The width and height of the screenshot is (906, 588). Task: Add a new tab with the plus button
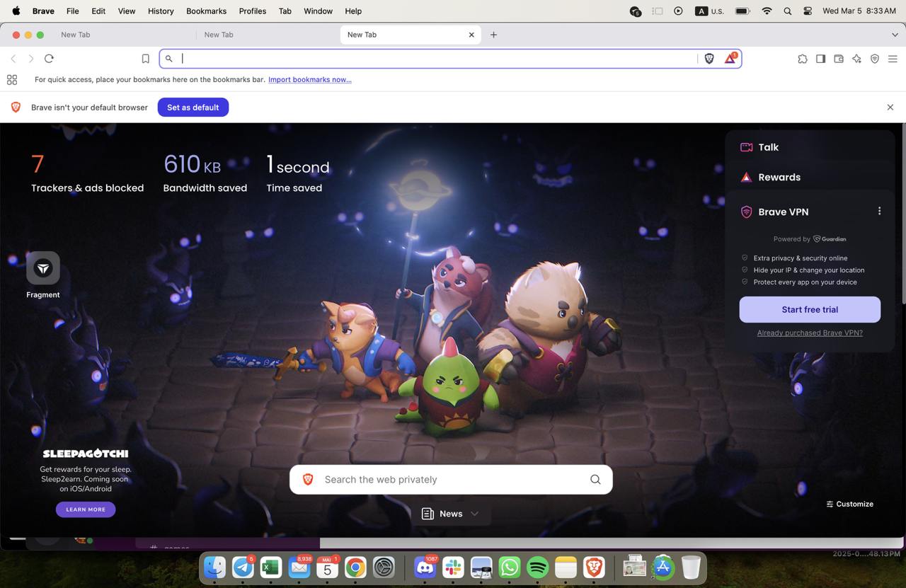(493, 35)
